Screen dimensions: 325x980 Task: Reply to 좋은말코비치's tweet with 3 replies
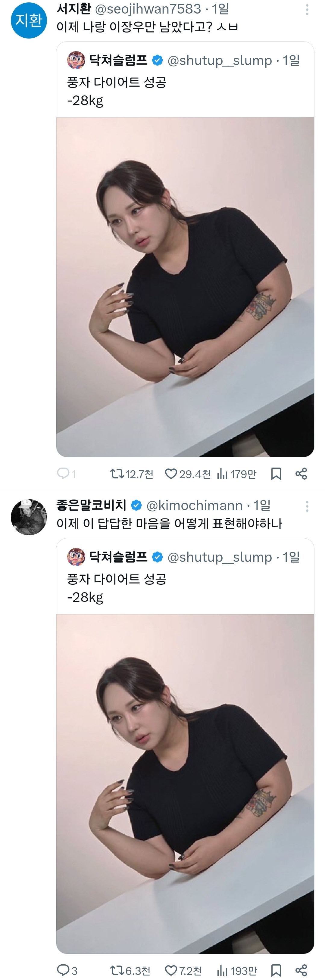coord(63,970)
